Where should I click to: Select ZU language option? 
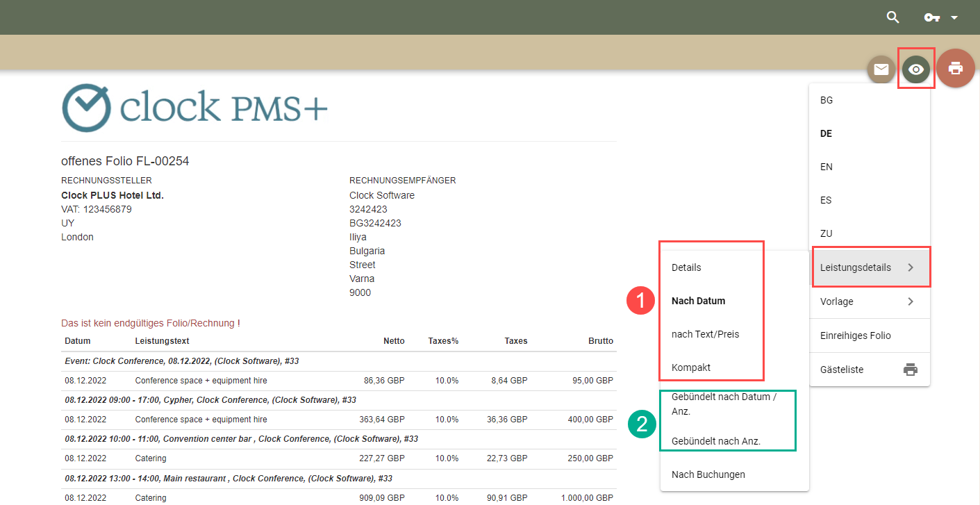pos(870,233)
